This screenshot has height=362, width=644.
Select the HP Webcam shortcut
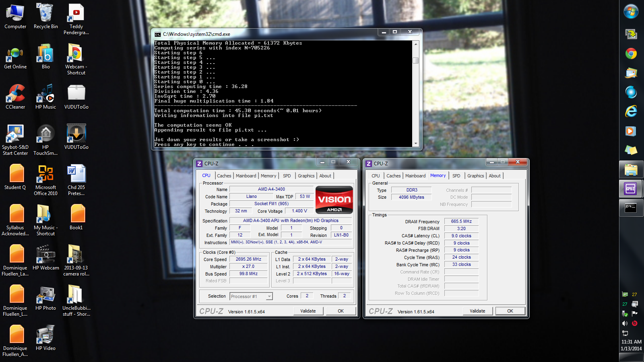tap(45, 258)
